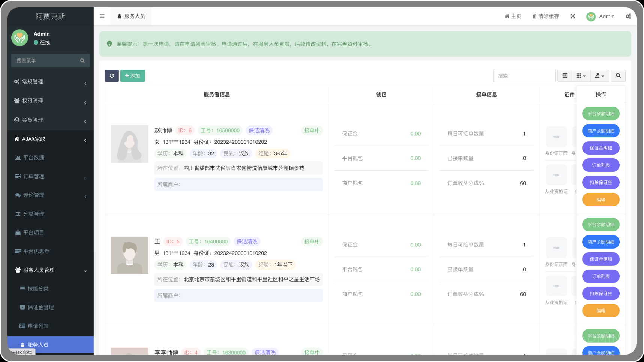Image resolution: width=644 pixels, height=362 pixels.
Task: Click the 清除缓存 trash icon
Action: point(535,16)
